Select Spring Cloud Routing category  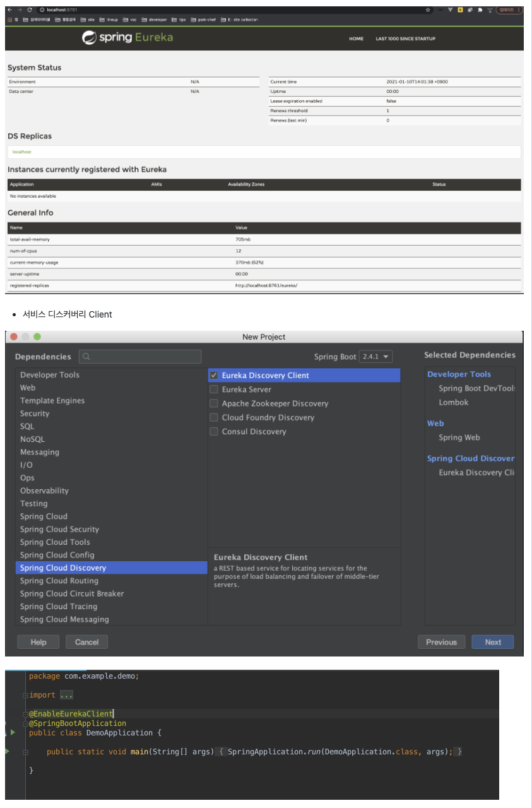click(x=59, y=581)
